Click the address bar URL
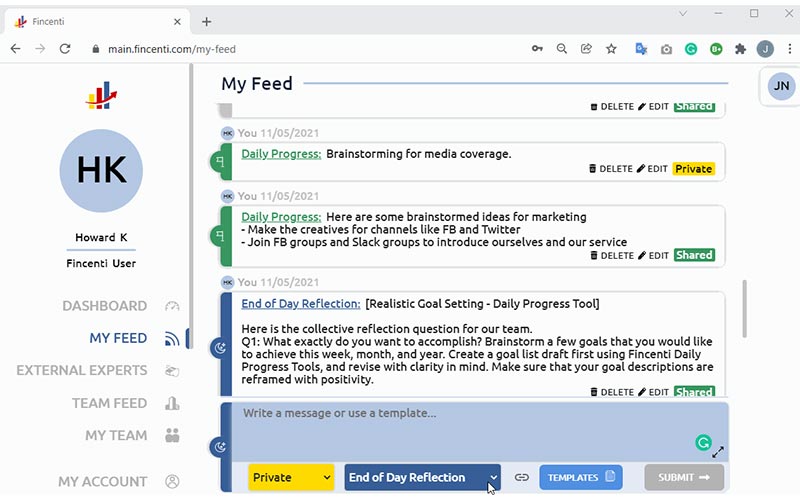The image size is (800, 500). (171, 49)
